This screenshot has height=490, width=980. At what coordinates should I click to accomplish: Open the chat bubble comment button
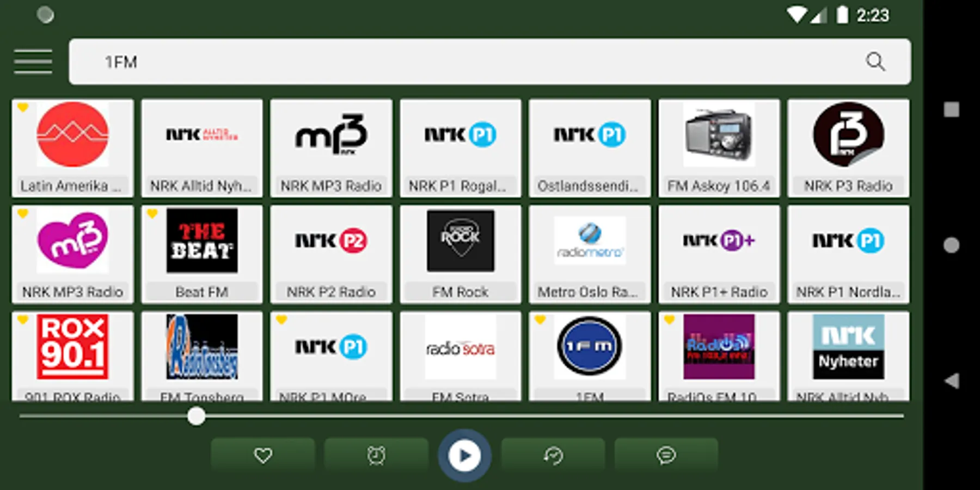[666, 455]
